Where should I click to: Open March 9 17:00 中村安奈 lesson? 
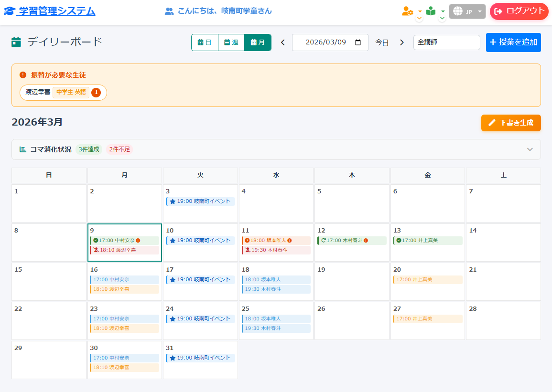(125, 241)
